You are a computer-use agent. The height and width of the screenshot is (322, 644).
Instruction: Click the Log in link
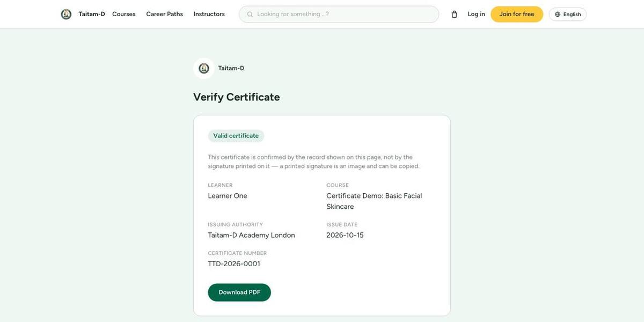tap(476, 14)
